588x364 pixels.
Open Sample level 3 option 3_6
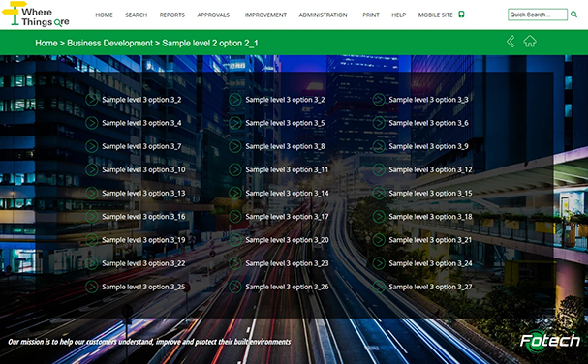pyautogui.click(x=428, y=123)
